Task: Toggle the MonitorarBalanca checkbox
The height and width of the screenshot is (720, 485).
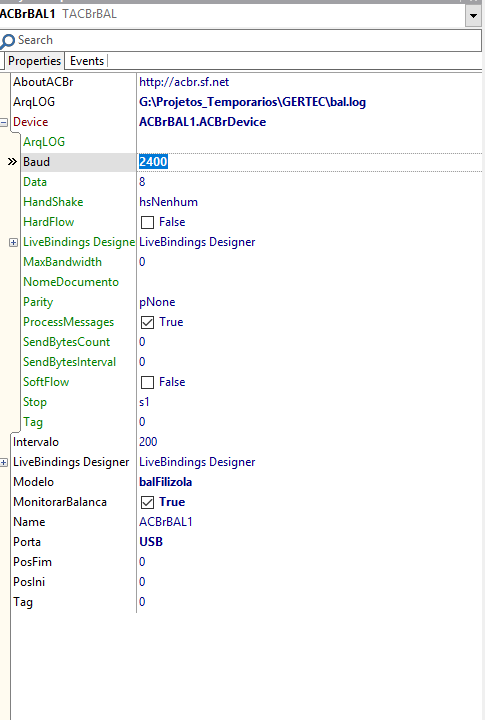Action: click(x=147, y=502)
